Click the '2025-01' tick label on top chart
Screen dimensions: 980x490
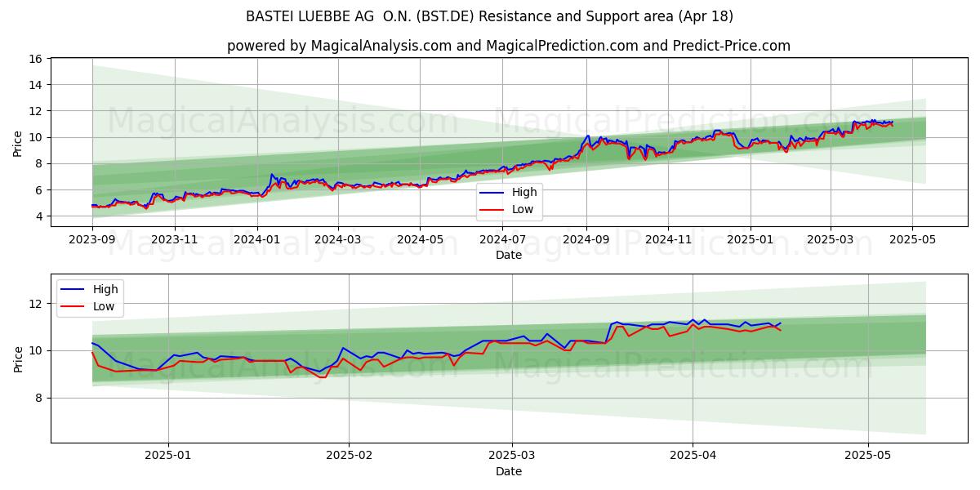751,240
